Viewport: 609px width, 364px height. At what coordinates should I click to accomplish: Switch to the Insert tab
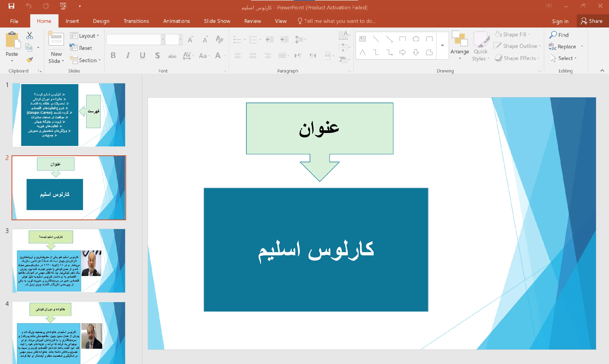pos(72,21)
